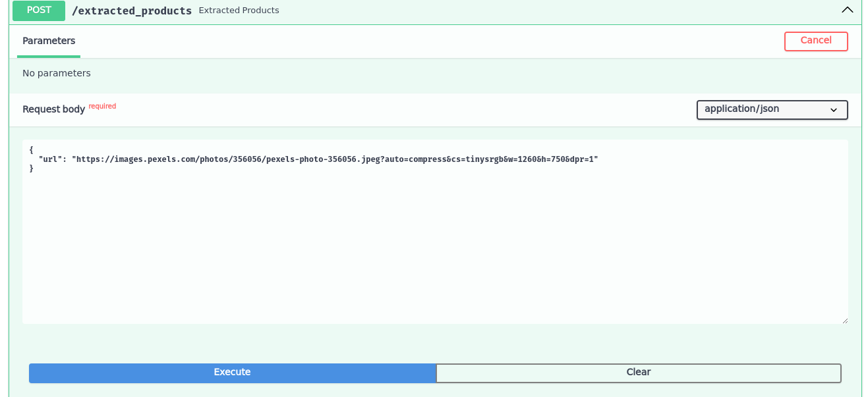Click the Extracted Products summary text
This screenshot has height=397, width=868.
click(x=239, y=11)
